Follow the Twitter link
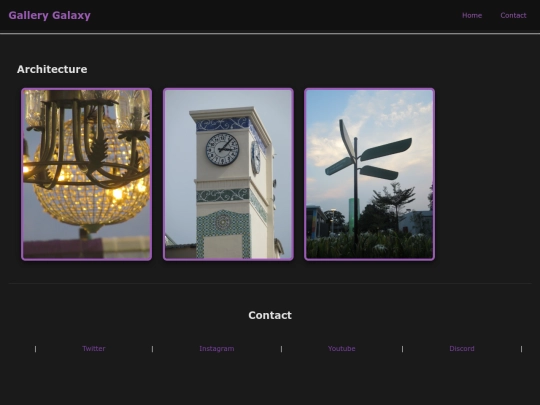This screenshot has width=540, height=405. coord(94,349)
